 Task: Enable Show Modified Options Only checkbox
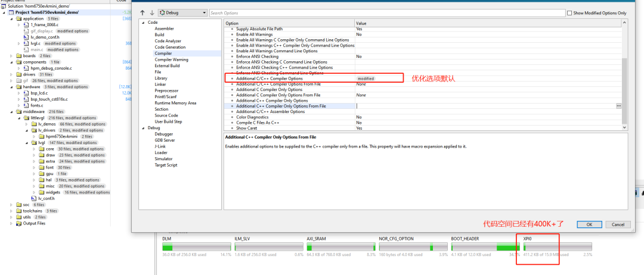(569, 13)
